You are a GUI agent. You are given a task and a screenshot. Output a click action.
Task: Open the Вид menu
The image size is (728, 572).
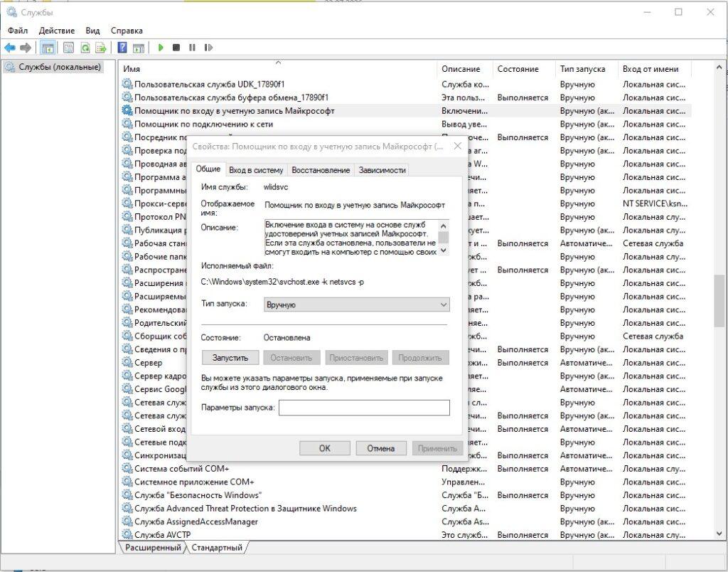tap(92, 31)
